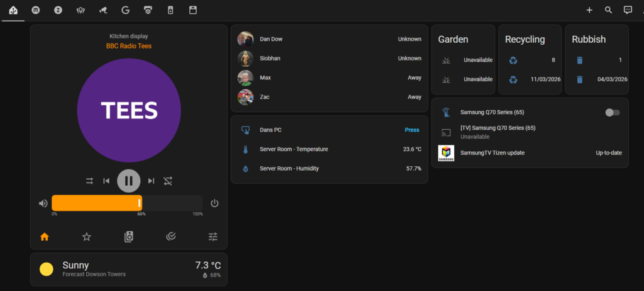Open the media player settings sliders icon

[213, 237]
